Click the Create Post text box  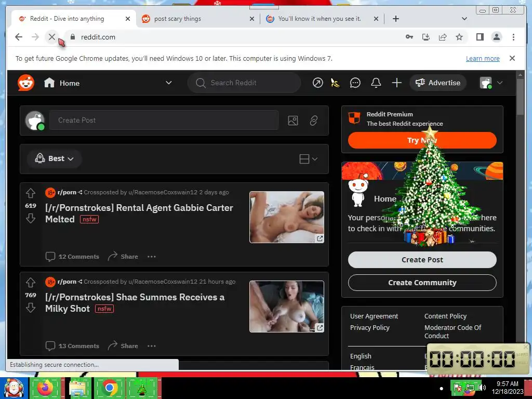pyautogui.click(x=164, y=120)
